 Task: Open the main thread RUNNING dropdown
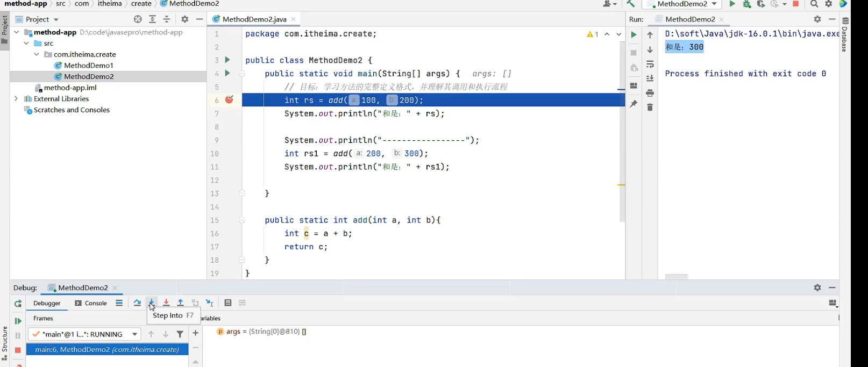click(84, 334)
